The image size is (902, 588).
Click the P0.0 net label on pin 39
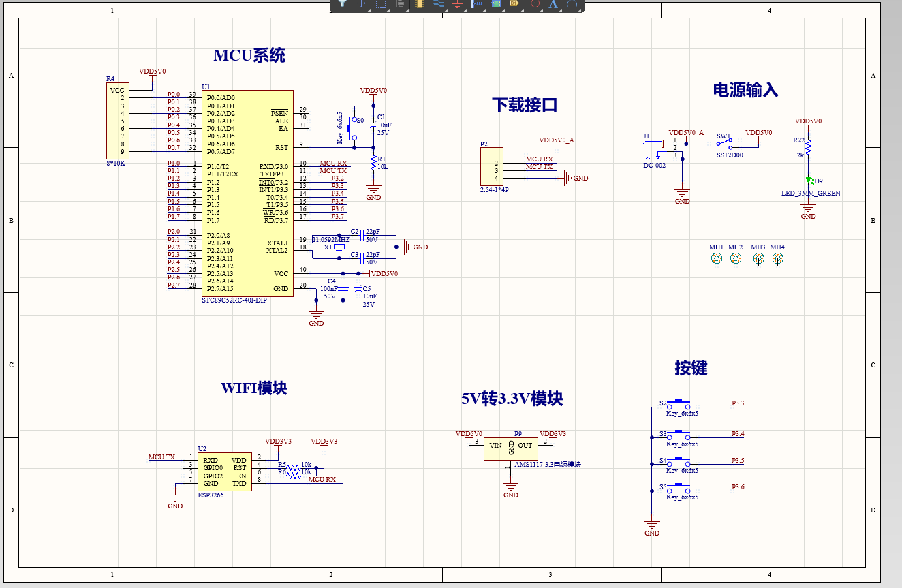coord(174,95)
